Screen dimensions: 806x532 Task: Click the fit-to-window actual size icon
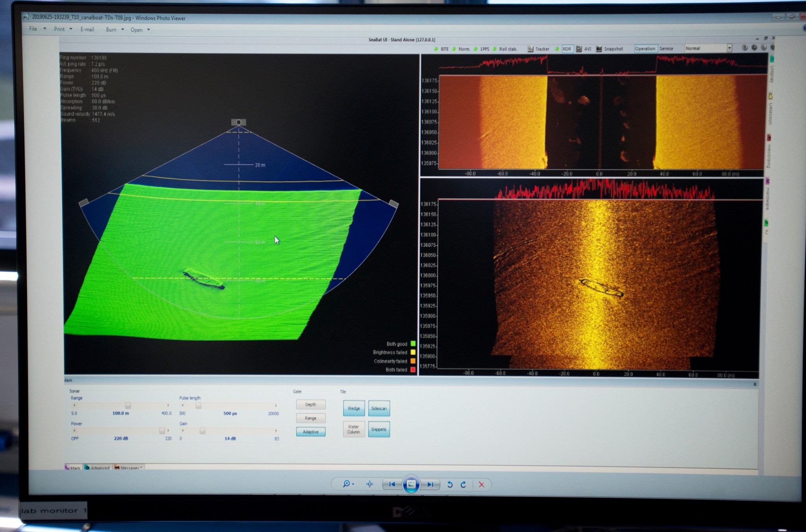[x=370, y=484]
